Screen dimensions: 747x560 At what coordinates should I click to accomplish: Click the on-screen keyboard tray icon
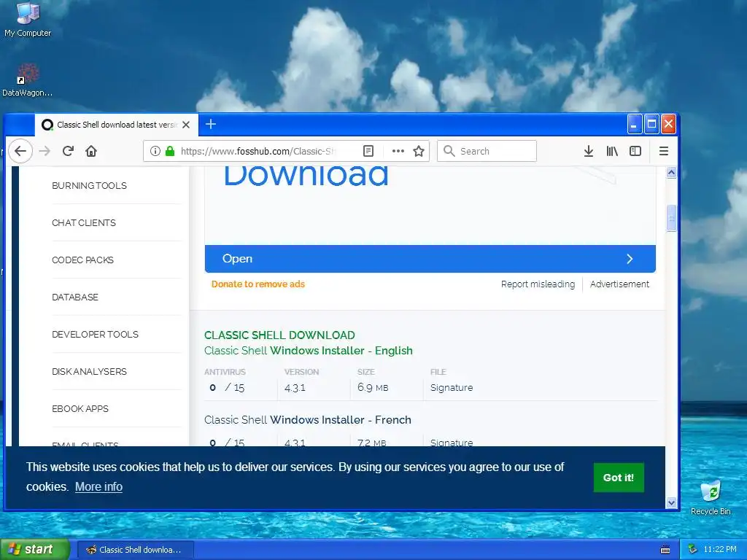tap(665, 550)
